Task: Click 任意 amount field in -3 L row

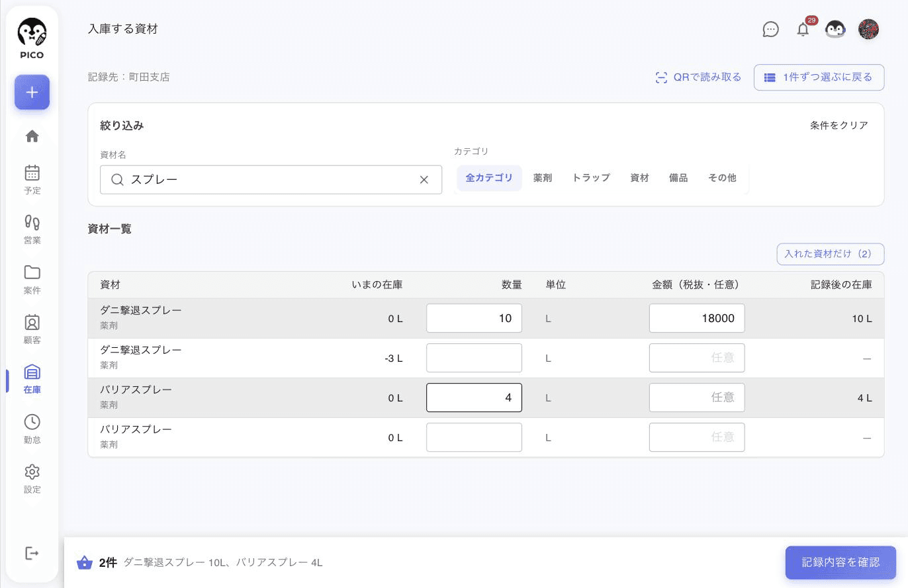Action: (x=697, y=358)
